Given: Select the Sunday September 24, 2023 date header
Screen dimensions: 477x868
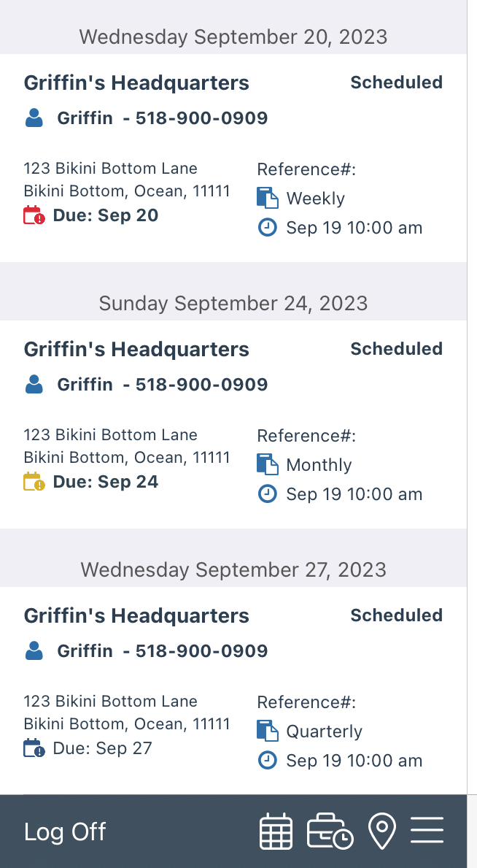Looking at the screenshot, I should click(233, 303).
